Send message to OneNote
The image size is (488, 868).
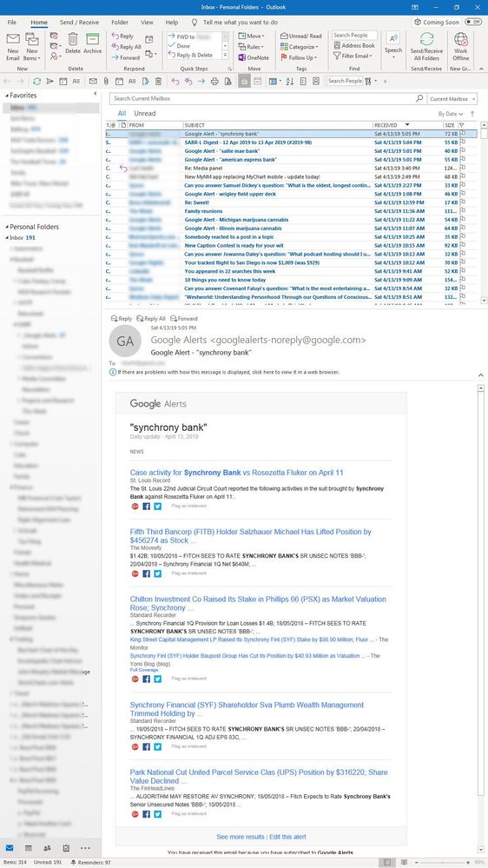pyautogui.click(x=254, y=57)
